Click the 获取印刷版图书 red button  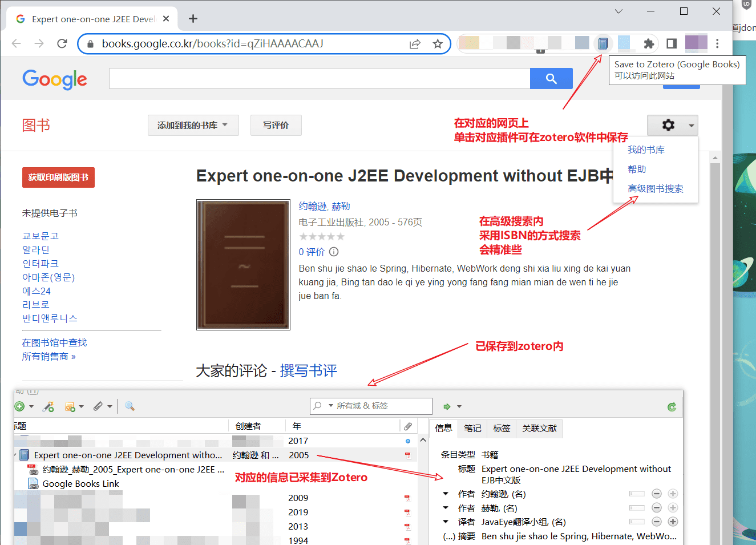click(58, 177)
